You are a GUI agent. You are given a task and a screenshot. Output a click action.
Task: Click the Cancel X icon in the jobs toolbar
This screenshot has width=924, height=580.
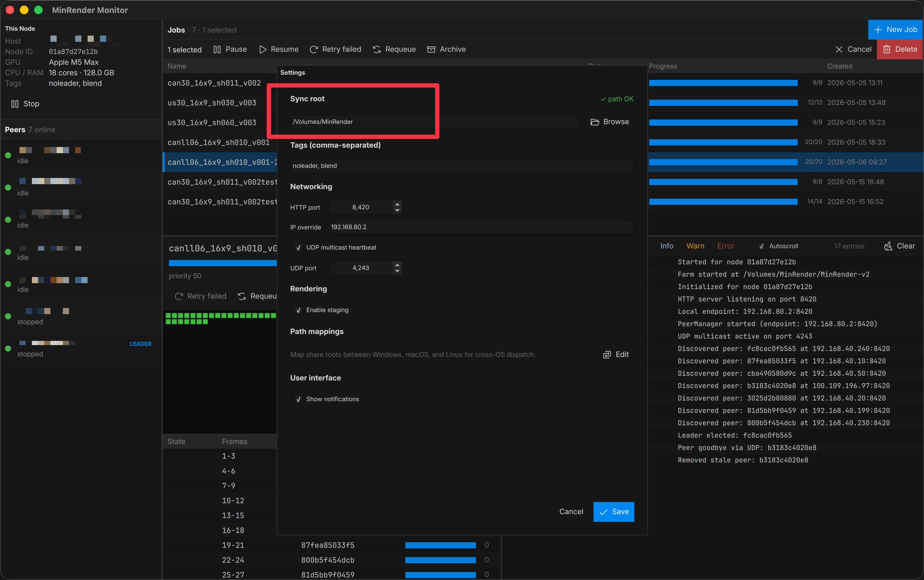839,50
